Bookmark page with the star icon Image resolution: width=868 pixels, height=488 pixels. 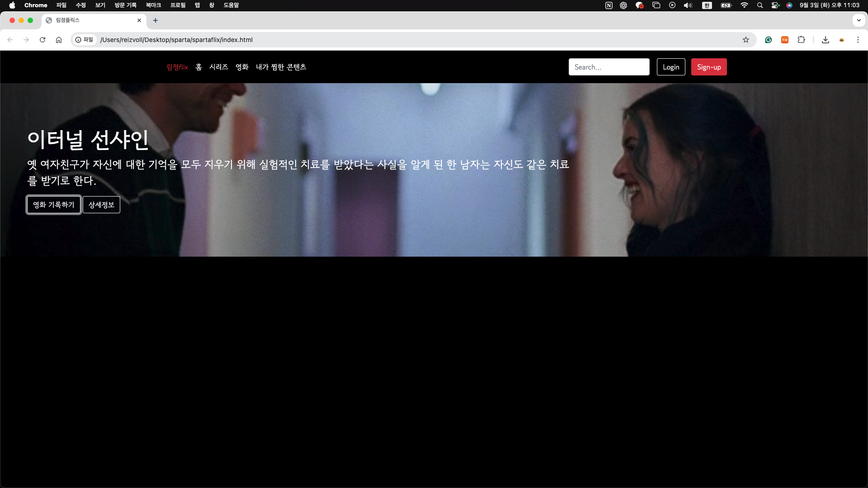coord(746,40)
